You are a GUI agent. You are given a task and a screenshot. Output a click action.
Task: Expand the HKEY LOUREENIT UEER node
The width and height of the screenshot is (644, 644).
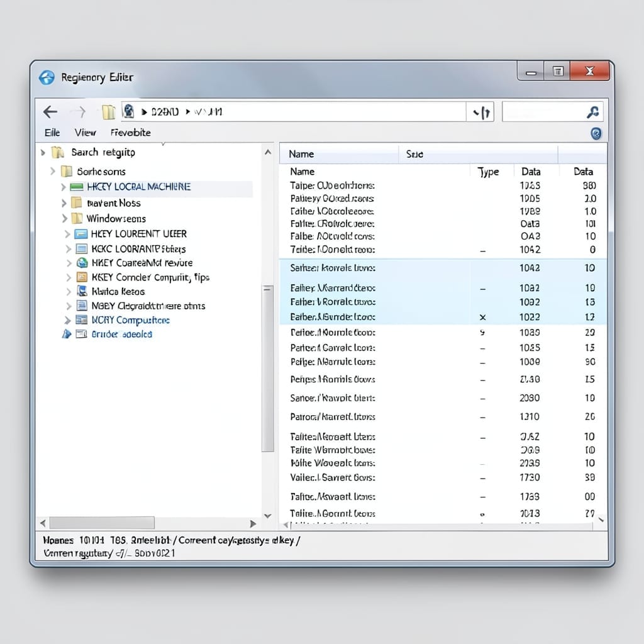67,234
